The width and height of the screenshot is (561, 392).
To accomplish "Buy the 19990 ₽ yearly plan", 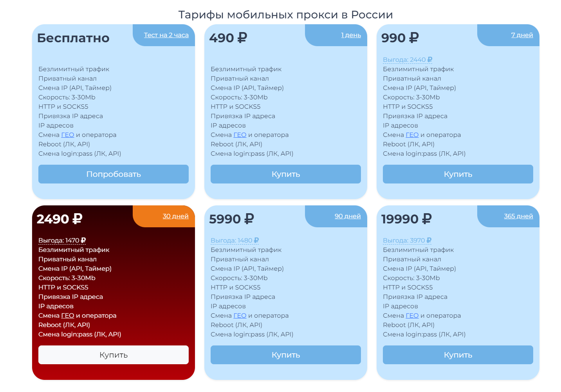I will 458,355.
